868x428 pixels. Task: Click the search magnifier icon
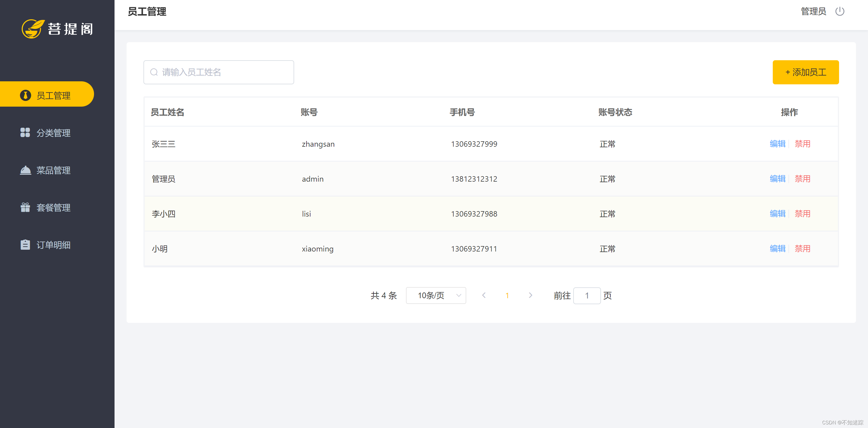[154, 72]
